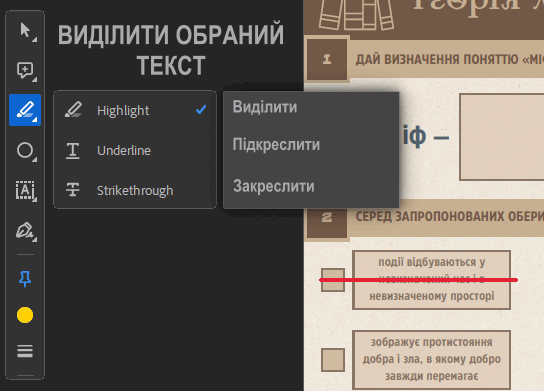Image resolution: width=544 pixels, height=391 pixels.
Task: Expand the arrow tool's corner dropdown triangle
Action: point(35,40)
